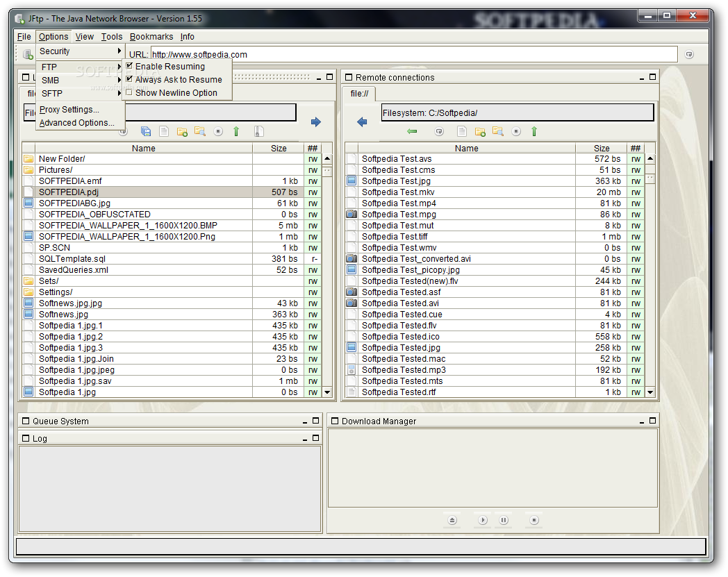Image resolution: width=728 pixels, height=577 pixels.
Task: Click blue left arrow to download selection
Action: click(x=362, y=122)
